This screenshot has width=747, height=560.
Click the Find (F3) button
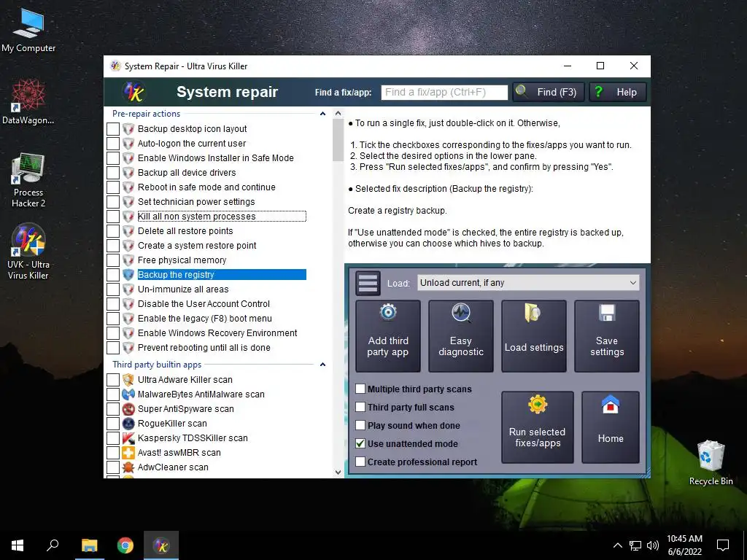(549, 92)
